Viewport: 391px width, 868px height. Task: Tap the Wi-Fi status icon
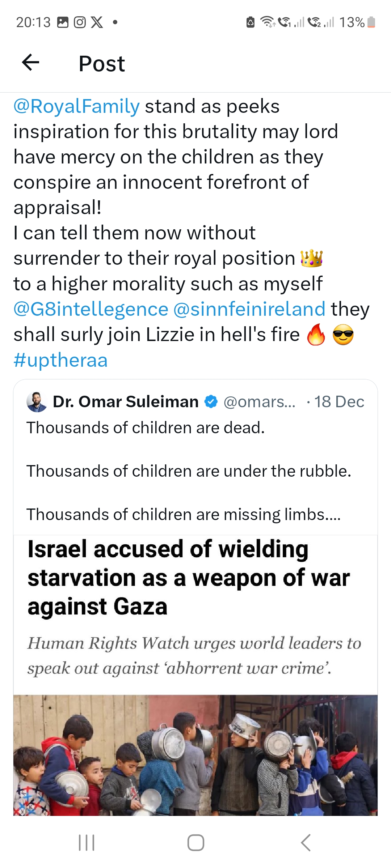tap(268, 22)
